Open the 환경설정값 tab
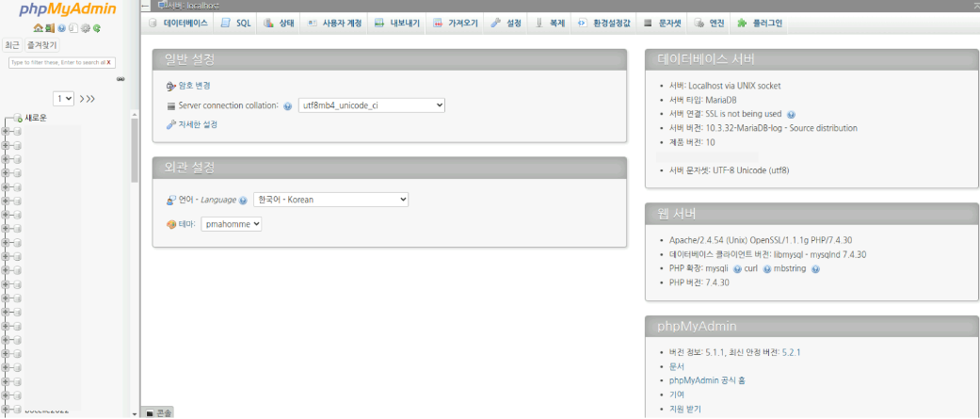 603,24
